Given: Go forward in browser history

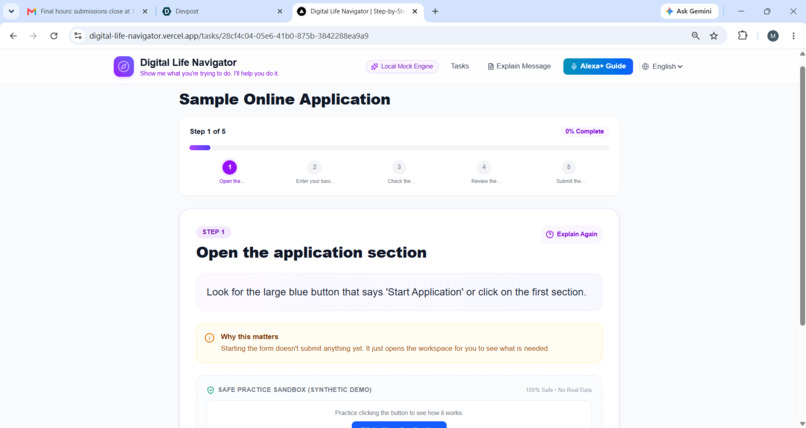Looking at the screenshot, I should [x=33, y=36].
